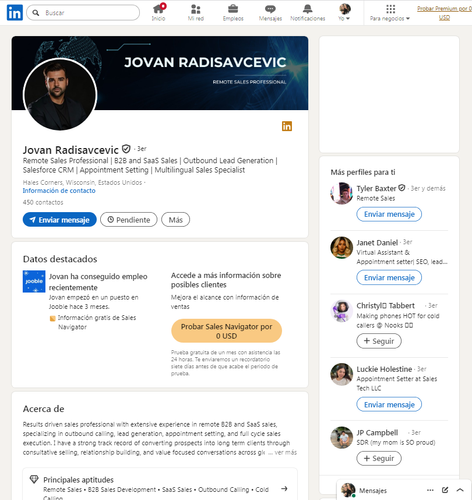472x500 pixels.
Task: Click Enviar mensaje button on Jovan's profile
Action: pyautogui.click(x=60, y=220)
